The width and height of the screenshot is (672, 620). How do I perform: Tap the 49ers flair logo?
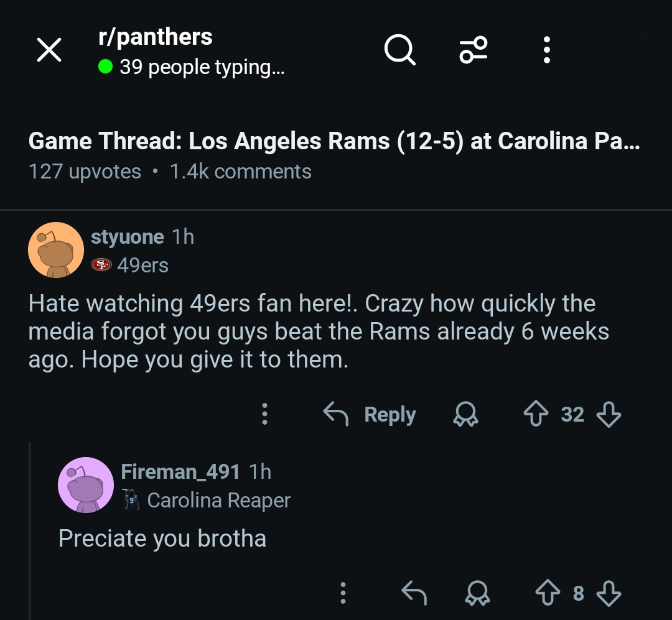click(101, 266)
